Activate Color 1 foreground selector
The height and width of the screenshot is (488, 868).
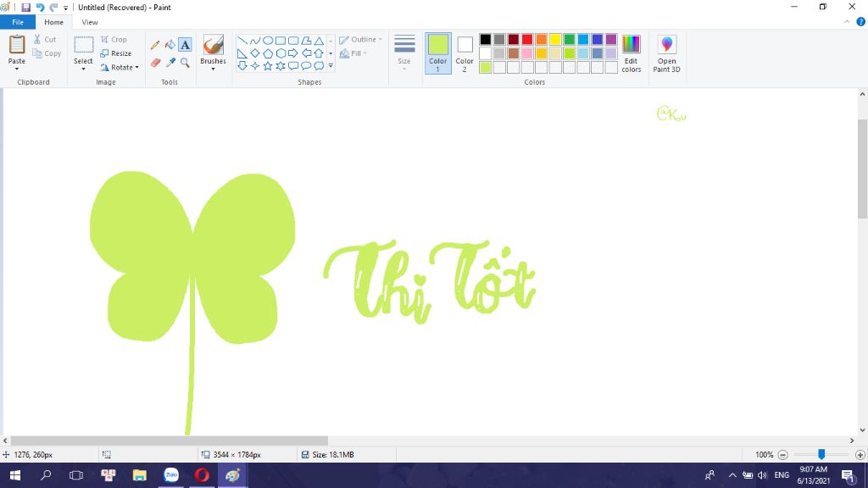[438, 53]
